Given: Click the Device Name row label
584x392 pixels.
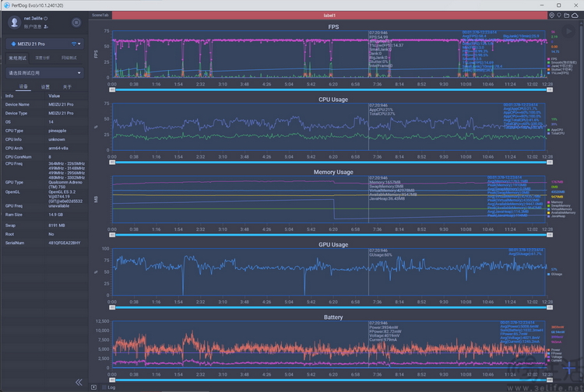Looking at the screenshot, I should [x=17, y=104].
